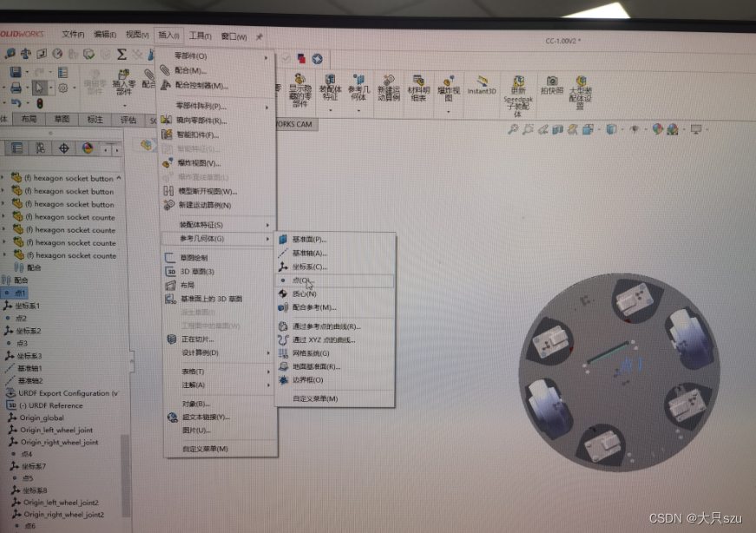Expand 零部件(O) submenu in Insert menu

point(215,56)
